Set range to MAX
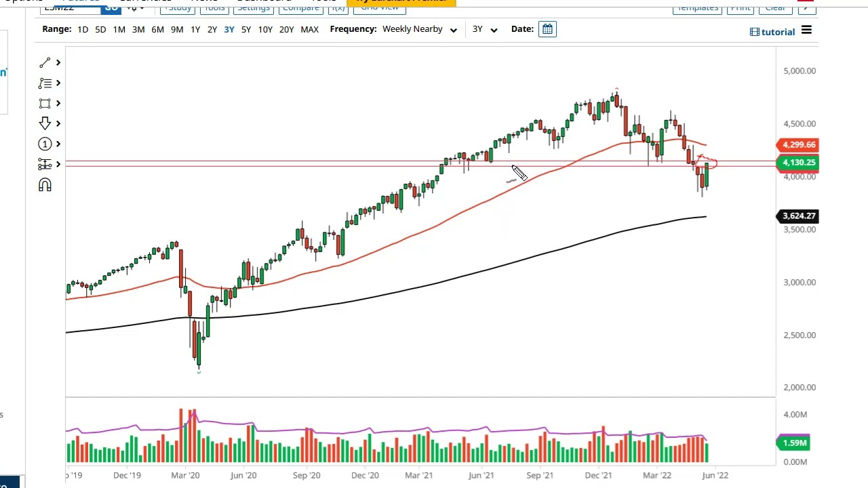The height and width of the screenshot is (488, 868). [x=309, y=29]
